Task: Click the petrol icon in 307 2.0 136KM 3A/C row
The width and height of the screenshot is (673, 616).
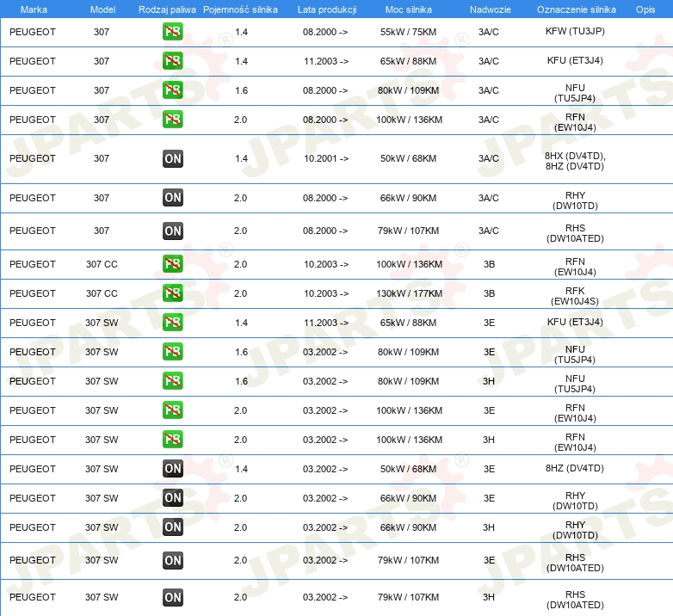Action: point(172,120)
